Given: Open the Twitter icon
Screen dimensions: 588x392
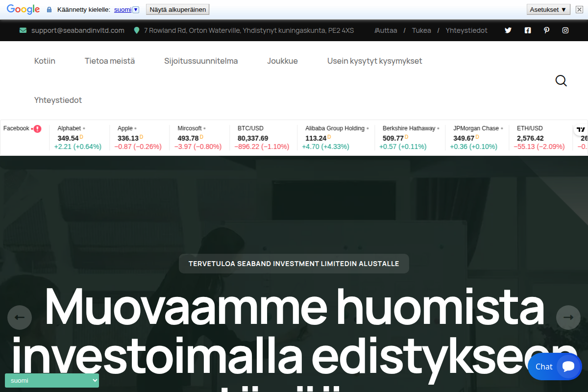Looking at the screenshot, I should tap(508, 30).
